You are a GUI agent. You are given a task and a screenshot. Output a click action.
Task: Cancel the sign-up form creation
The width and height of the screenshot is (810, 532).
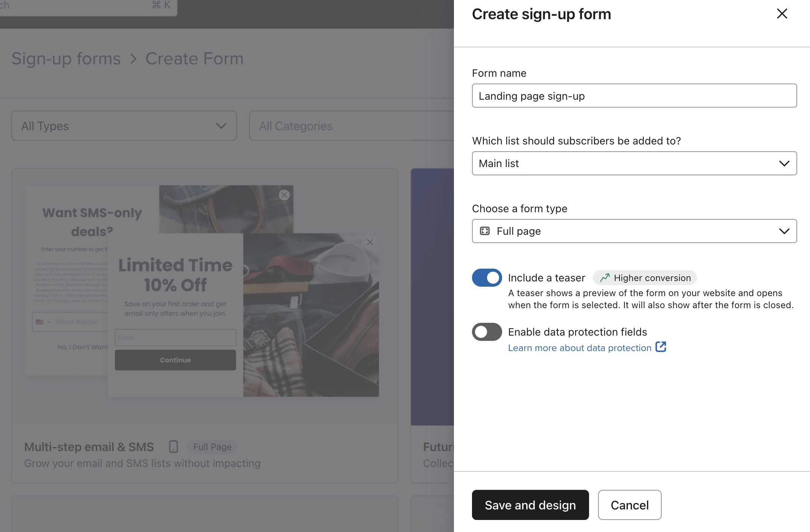click(630, 505)
